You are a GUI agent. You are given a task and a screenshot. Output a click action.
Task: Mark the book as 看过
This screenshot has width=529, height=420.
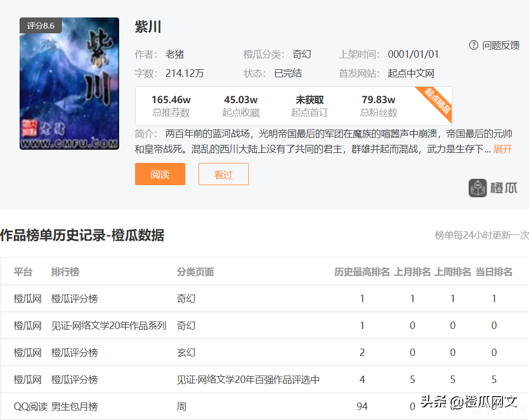pos(223,174)
